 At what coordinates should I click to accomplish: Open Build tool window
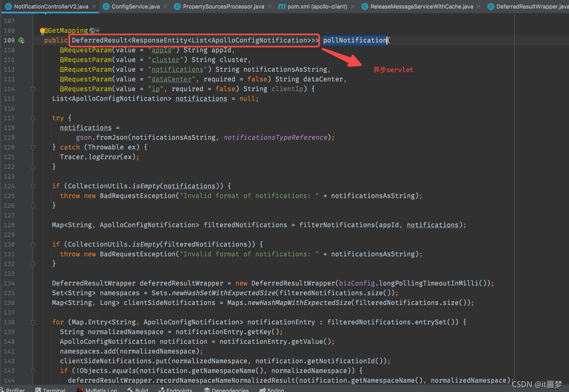click(x=138, y=390)
